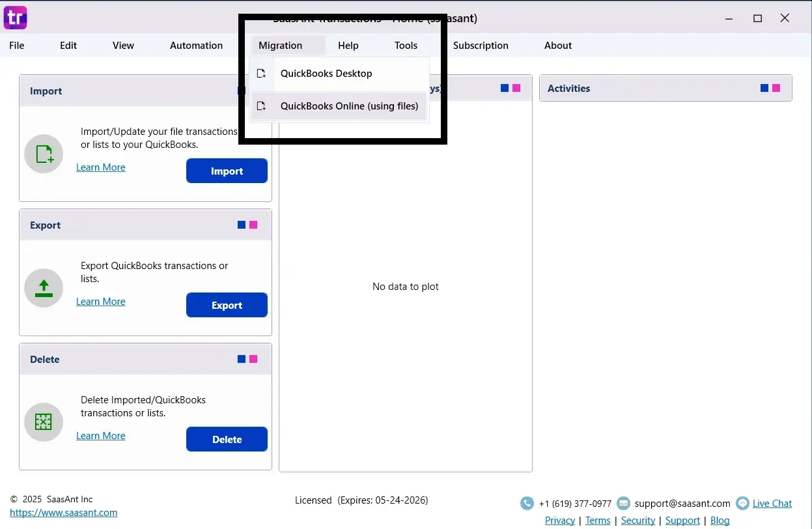Open the Privacy footer link

[560, 521]
